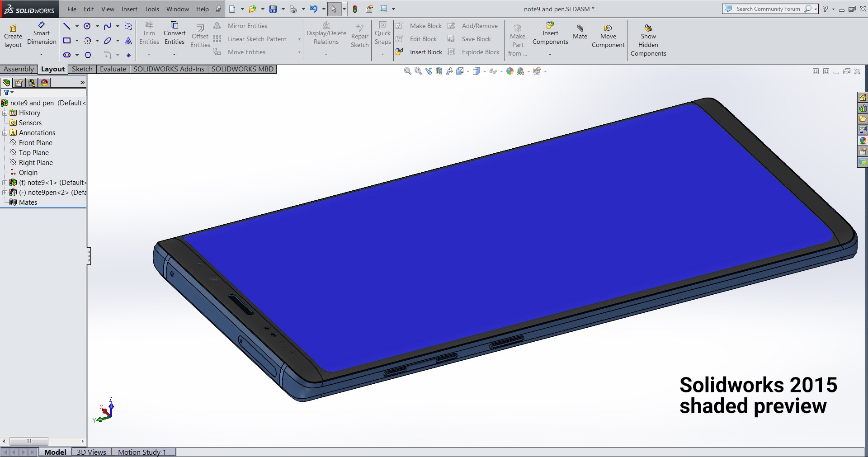The height and width of the screenshot is (457, 868).
Task: Switch to the Assembly tab
Action: point(19,69)
